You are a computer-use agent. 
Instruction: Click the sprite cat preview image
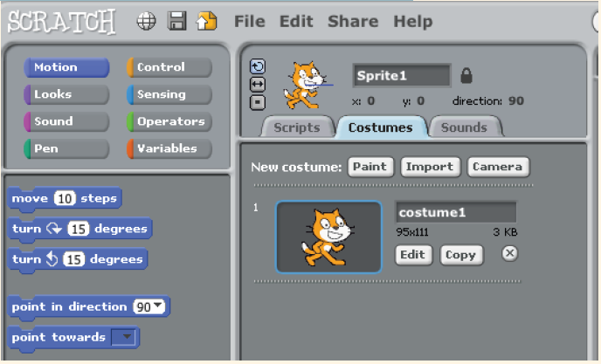pos(307,86)
